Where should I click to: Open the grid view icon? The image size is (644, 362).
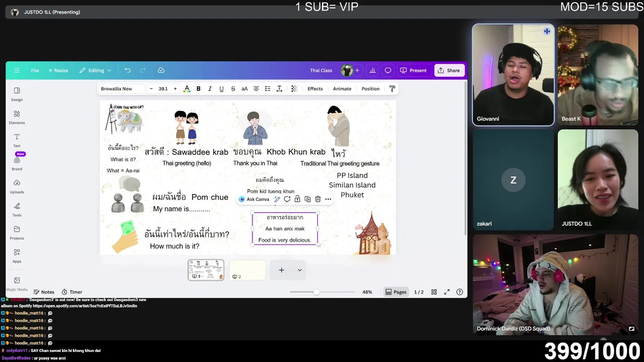(x=434, y=292)
